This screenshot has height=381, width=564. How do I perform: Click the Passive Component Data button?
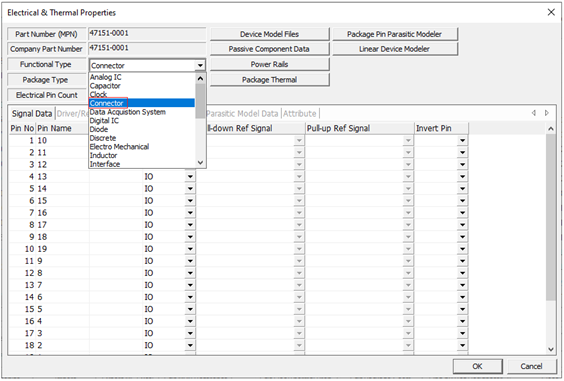(269, 49)
